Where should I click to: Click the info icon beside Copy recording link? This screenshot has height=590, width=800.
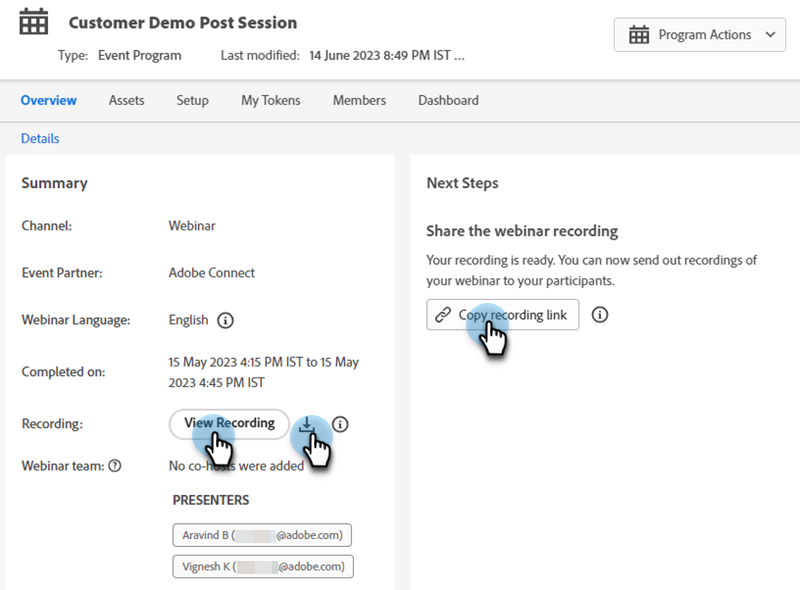pyautogui.click(x=600, y=315)
